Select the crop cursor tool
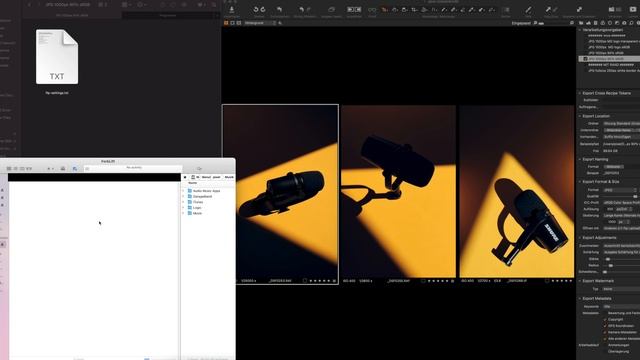640x360 pixels. pyautogui.click(x=414, y=10)
